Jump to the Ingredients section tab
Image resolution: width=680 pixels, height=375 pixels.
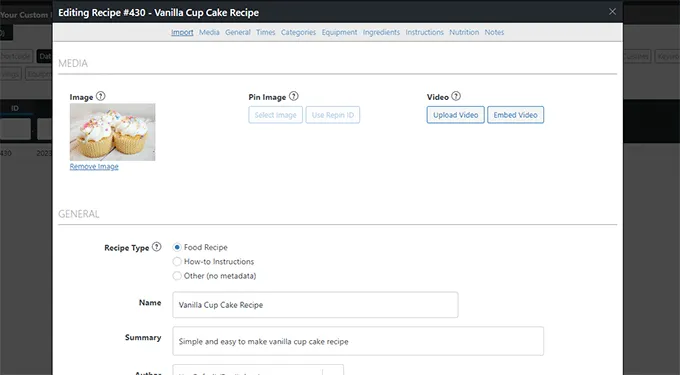click(x=381, y=32)
